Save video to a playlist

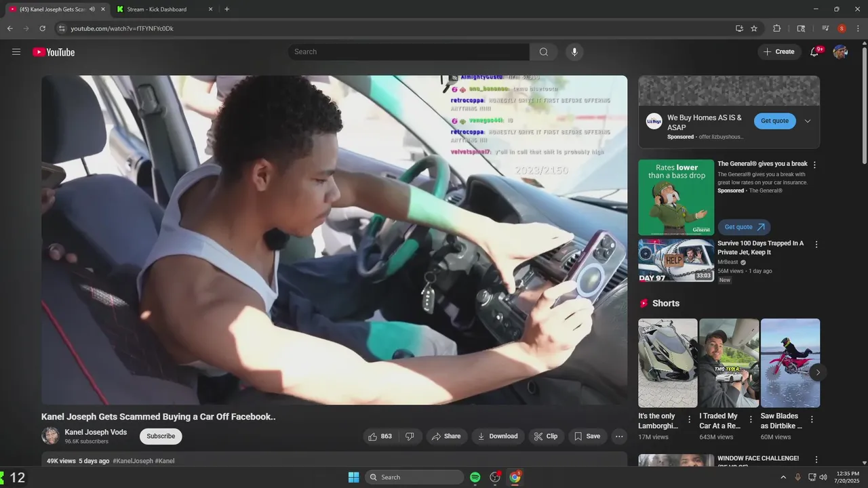pos(587,436)
